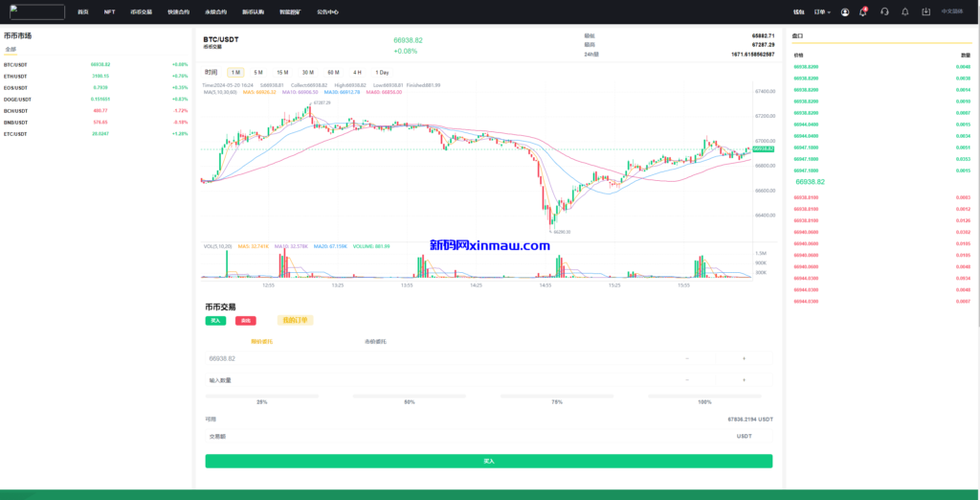This screenshot has height=500, width=980.
Task: Switch to the red sell toggle
Action: [246, 320]
